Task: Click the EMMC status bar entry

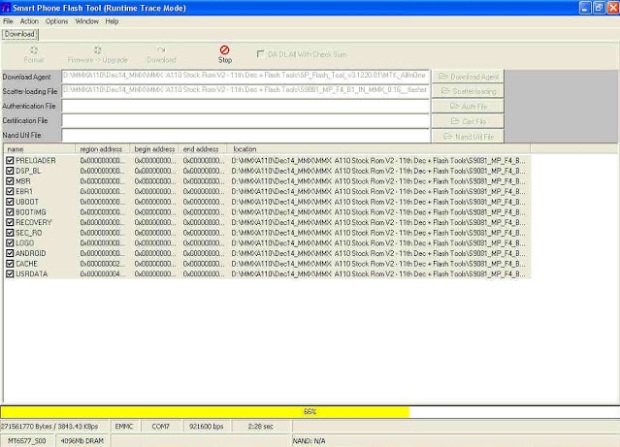Action: point(124,426)
